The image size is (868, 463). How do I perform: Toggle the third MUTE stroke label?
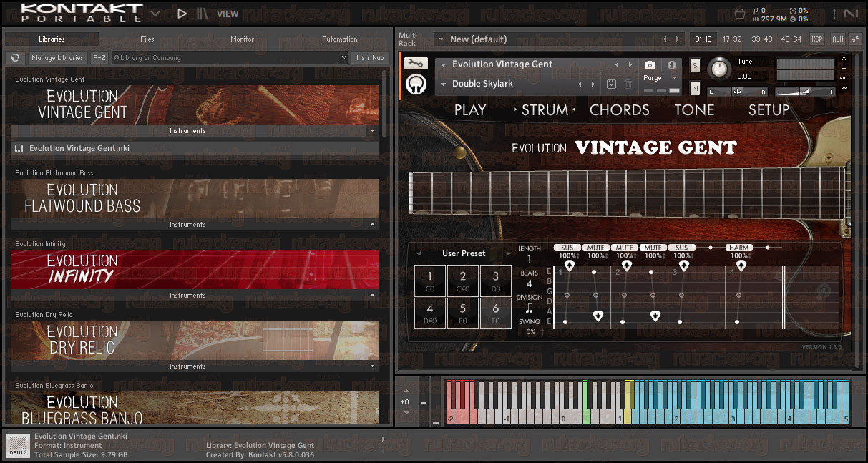click(653, 248)
